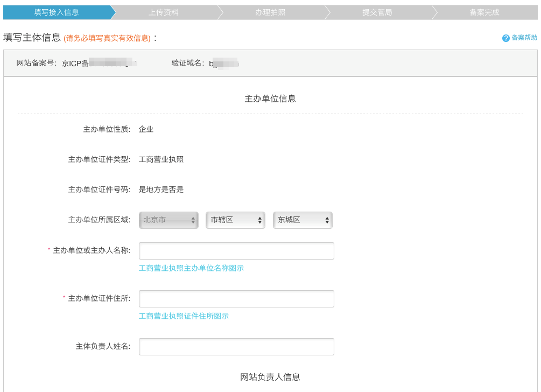Click the 备案帮助 question mark icon
Image resolution: width=541 pixels, height=392 pixels.
pos(505,38)
